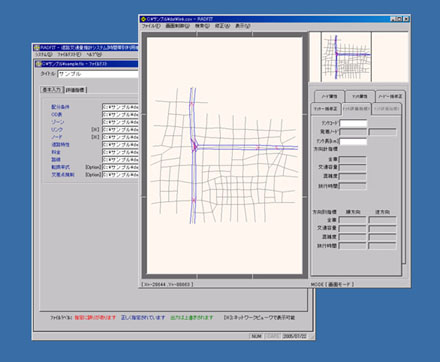Click the network overview thumbnail map
Screen dimensions: 440x362
coord(346,57)
